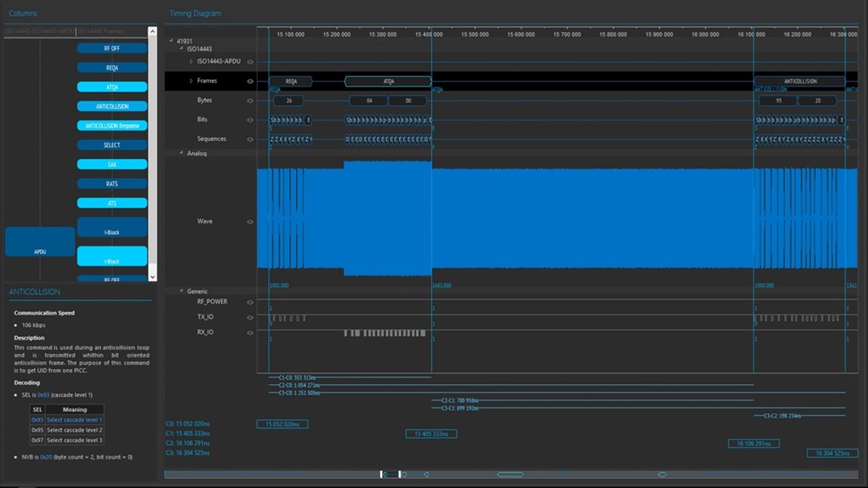Select the ANTICOLLISION frame in timing diagram
The width and height of the screenshot is (868, 488).
click(800, 81)
